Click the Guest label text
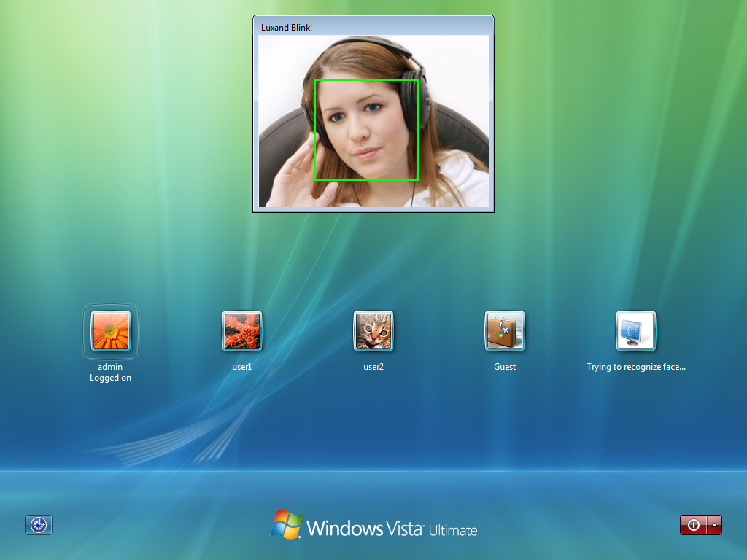The height and width of the screenshot is (560, 747). click(x=504, y=367)
